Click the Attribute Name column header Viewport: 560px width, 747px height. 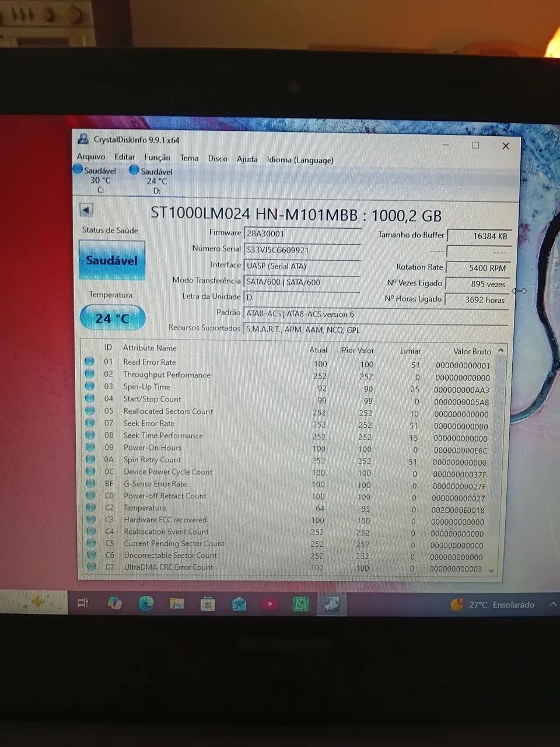[x=149, y=348]
